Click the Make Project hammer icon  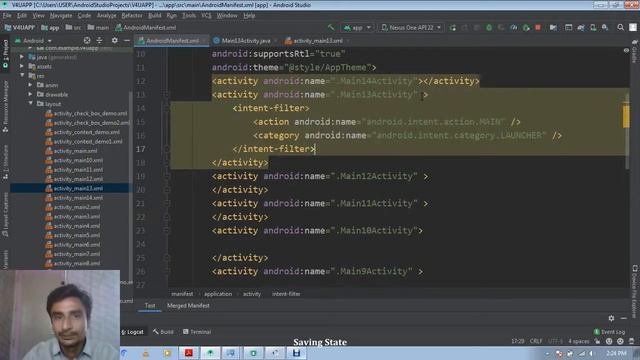click(331, 27)
